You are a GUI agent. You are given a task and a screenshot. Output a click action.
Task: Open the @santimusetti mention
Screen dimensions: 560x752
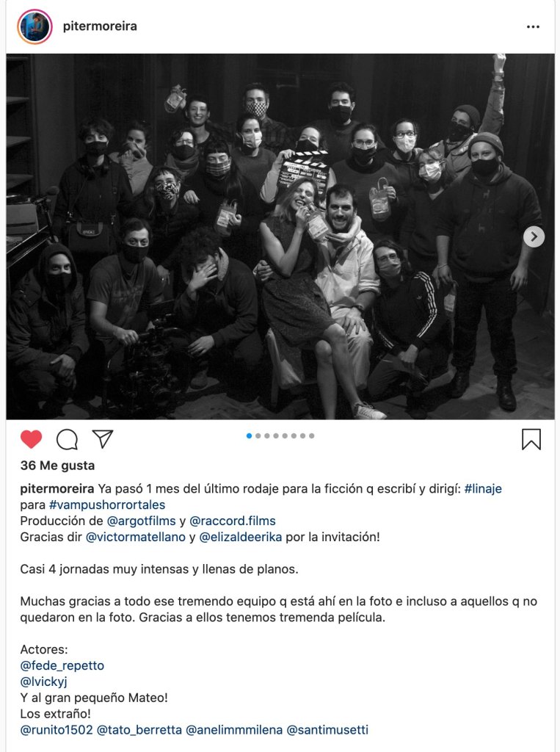pos(327,730)
